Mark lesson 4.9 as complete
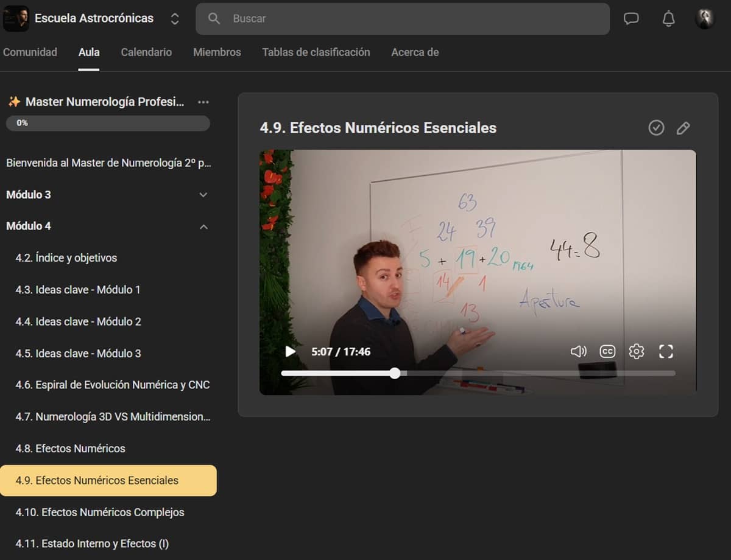 (x=656, y=128)
